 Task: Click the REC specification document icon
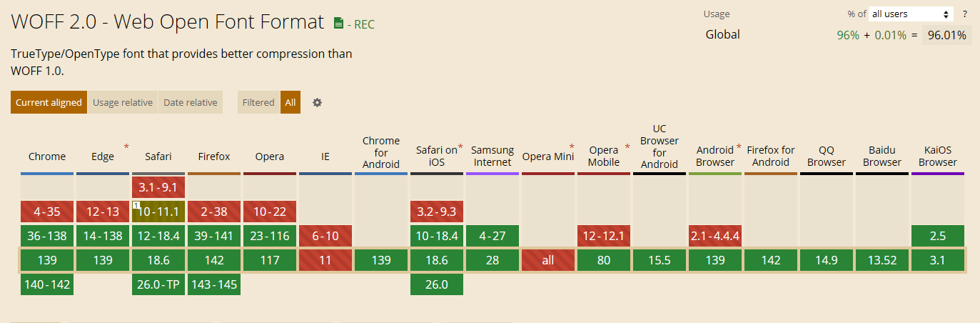(x=339, y=24)
